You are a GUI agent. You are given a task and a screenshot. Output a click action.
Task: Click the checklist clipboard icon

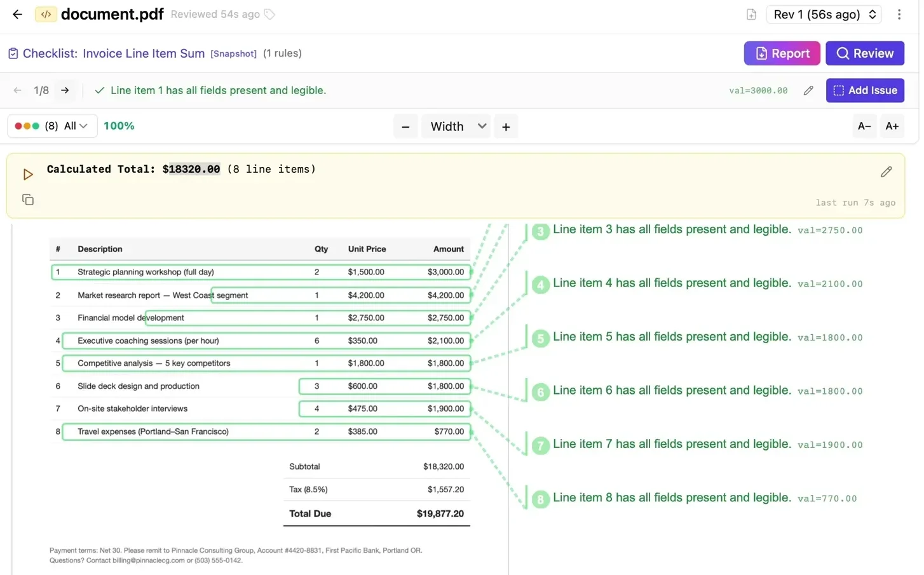tap(13, 53)
